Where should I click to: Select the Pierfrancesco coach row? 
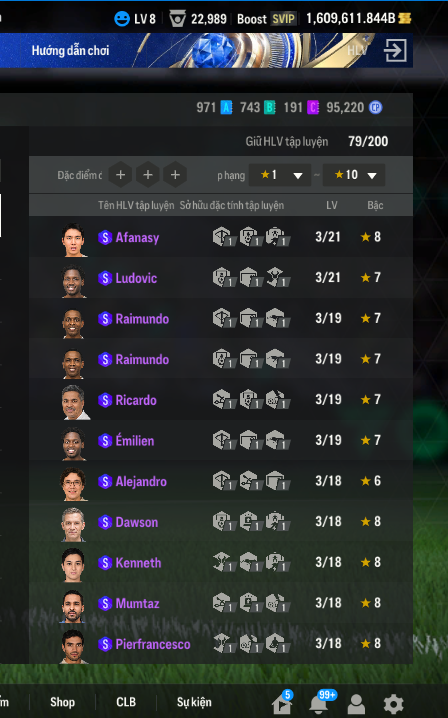click(221, 644)
